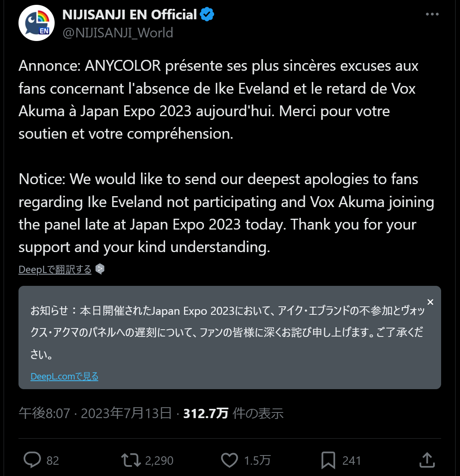Click the 1.5万 likes count
The height and width of the screenshot is (476, 460).
(x=257, y=460)
